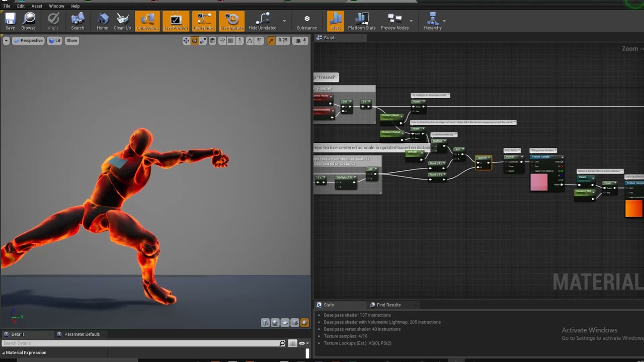
Task: Select the scale gizmo mode in viewport
Action: pyautogui.click(x=203, y=41)
